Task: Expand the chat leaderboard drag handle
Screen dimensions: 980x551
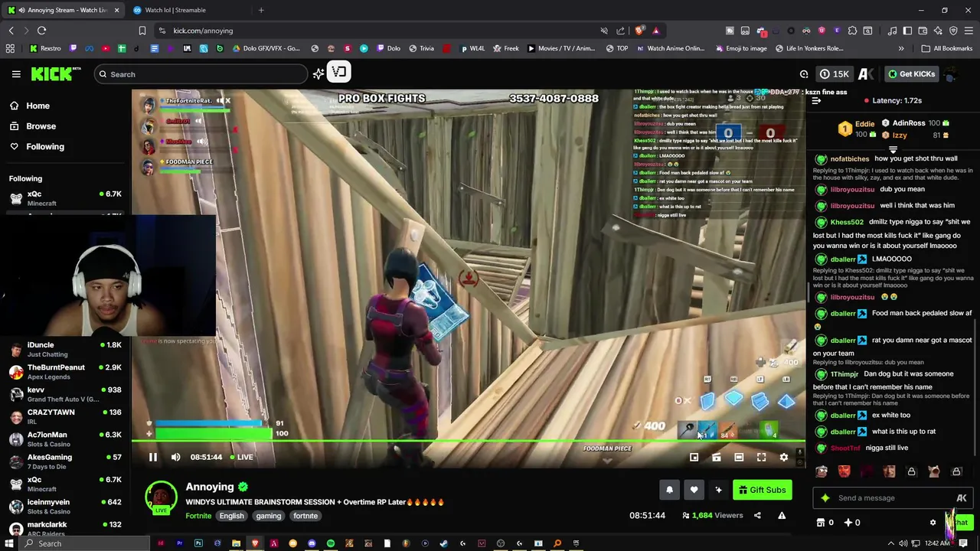Action: coord(893,149)
